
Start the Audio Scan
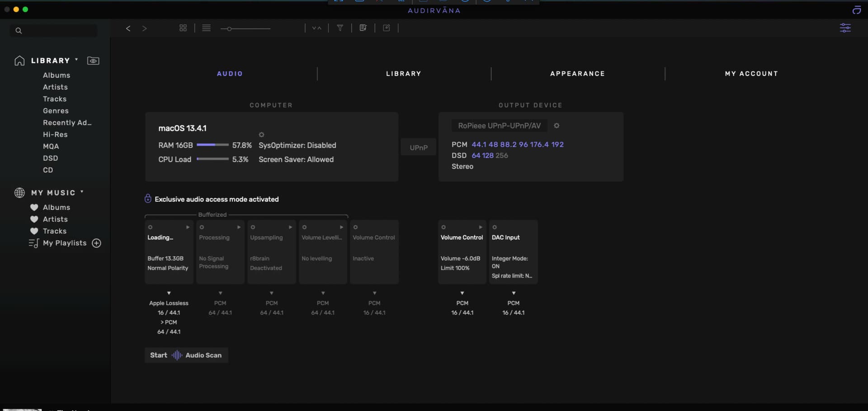186,355
